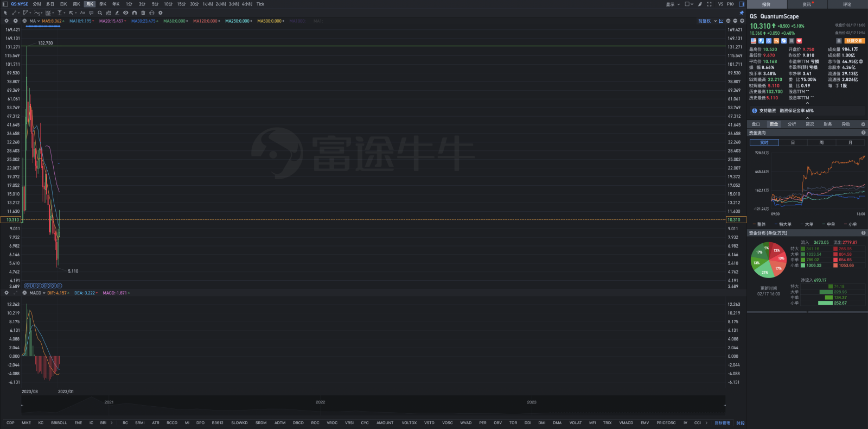
Task: Open the 评论 comments tab
Action: 847,4
